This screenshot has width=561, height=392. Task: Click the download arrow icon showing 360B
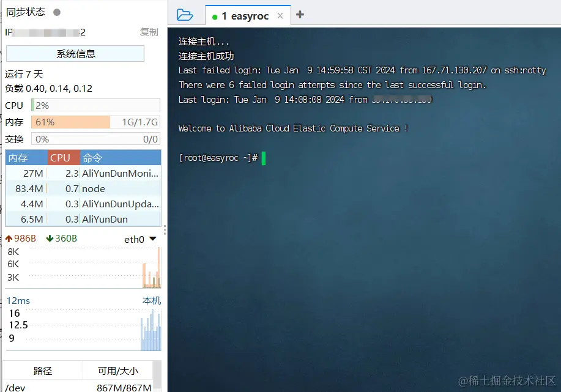pos(50,239)
